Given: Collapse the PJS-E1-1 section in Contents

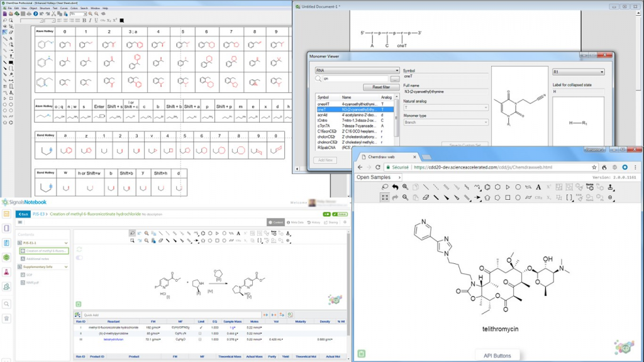Looking at the screenshot, I should pyautogui.click(x=65, y=243).
